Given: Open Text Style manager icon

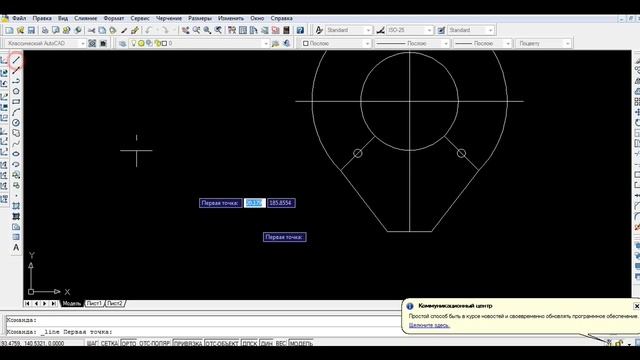Looking at the screenshot, I should [x=319, y=30].
